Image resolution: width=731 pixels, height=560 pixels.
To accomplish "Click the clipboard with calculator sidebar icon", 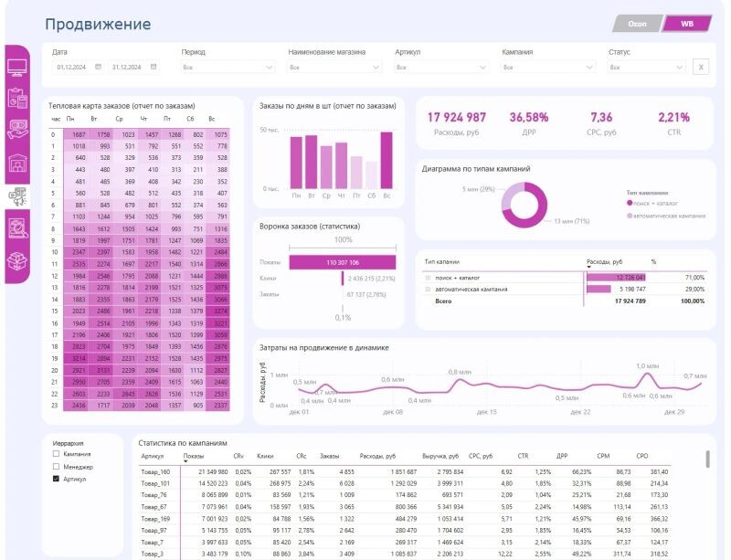I will point(17,98).
